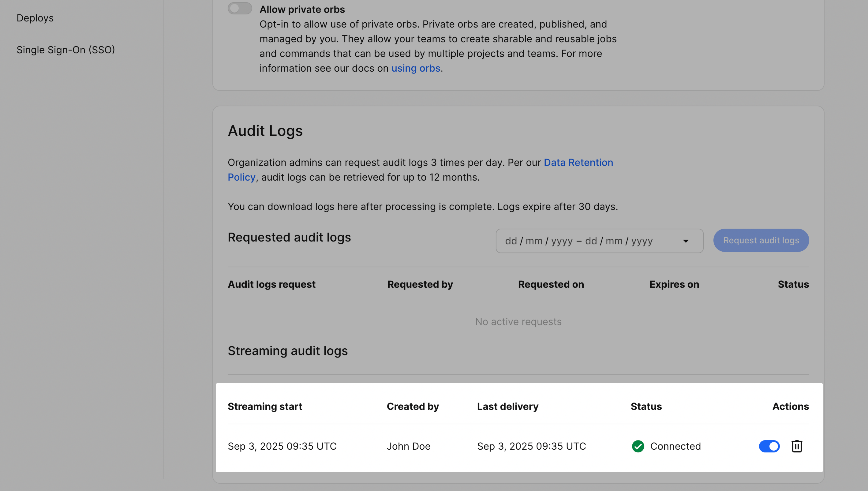
Task: Click the Last delivery column header
Action: [x=508, y=406]
